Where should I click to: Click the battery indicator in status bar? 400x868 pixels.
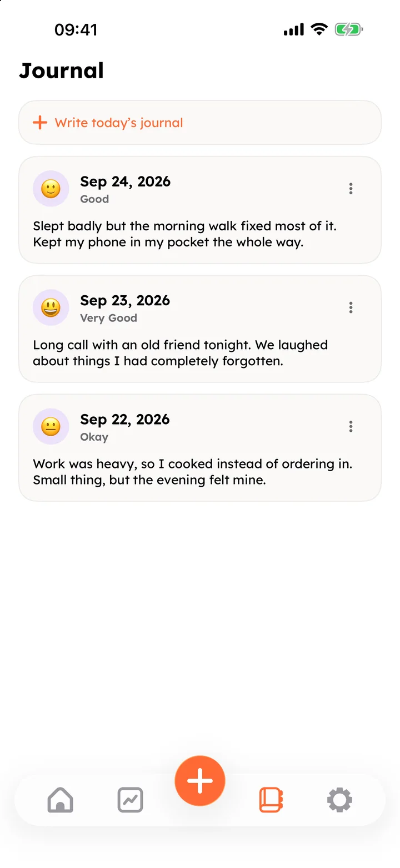click(x=348, y=29)
